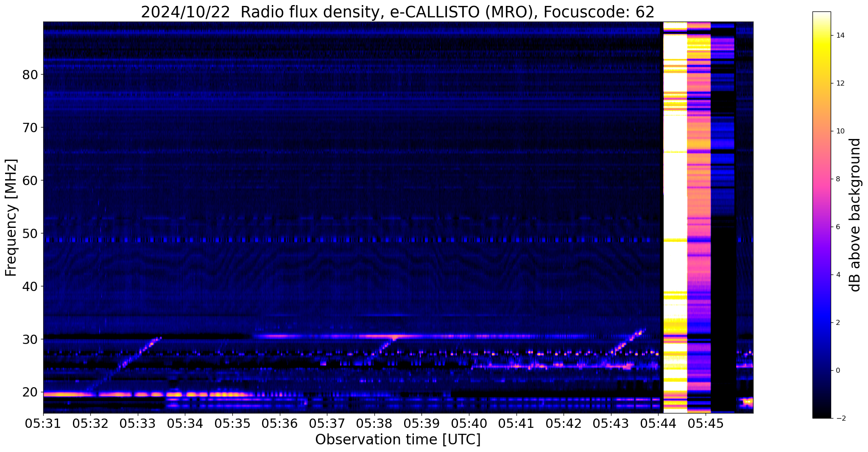Click the colorbar tick value 6
Screen dimensions: 868x452
pyautogui.click(x=838, y=227)
